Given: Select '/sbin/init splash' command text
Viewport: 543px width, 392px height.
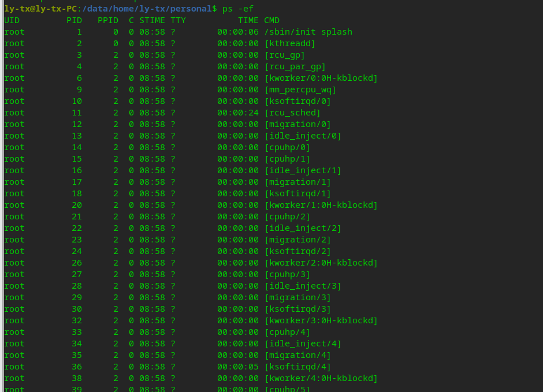Looking at the screenshot, I should pos(308,32).
